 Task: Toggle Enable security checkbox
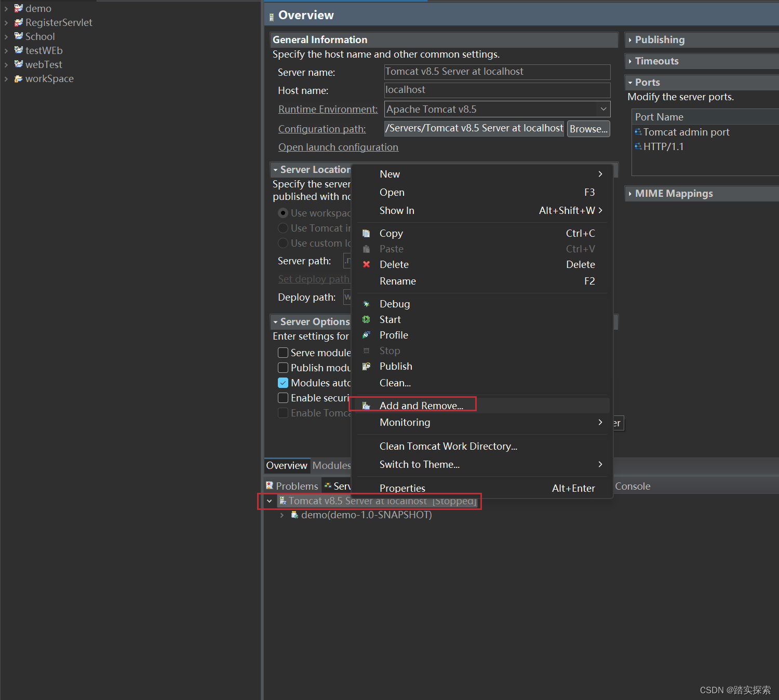coord(283,398)
